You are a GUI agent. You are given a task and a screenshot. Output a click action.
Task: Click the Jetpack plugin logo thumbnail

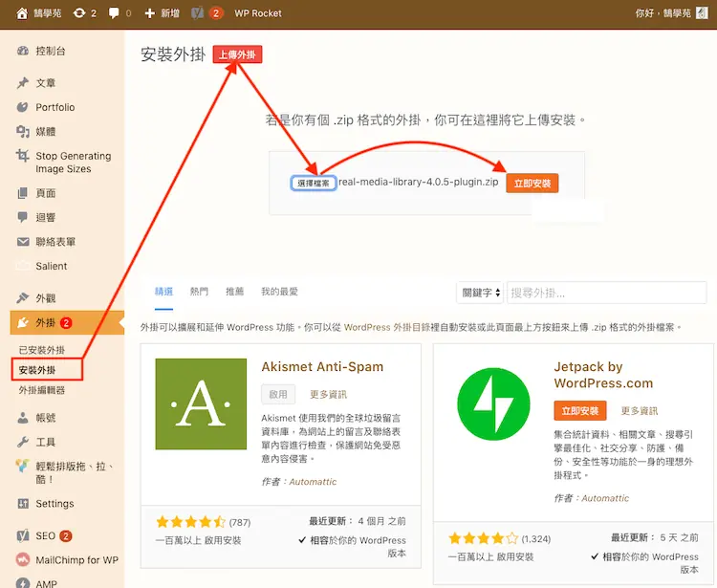(x=493, y=404)
